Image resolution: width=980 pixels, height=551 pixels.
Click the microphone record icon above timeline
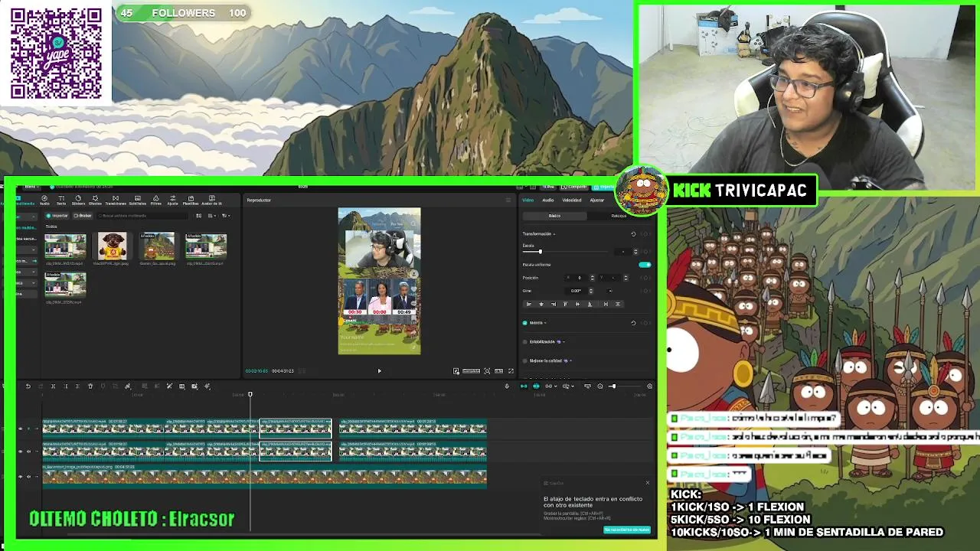pyautogui.click(x=507, y=386)
